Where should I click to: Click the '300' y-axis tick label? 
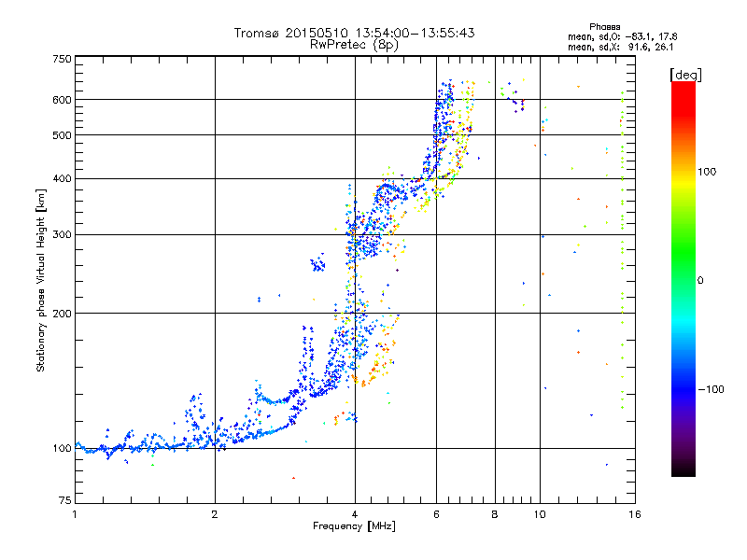[63, 235]
